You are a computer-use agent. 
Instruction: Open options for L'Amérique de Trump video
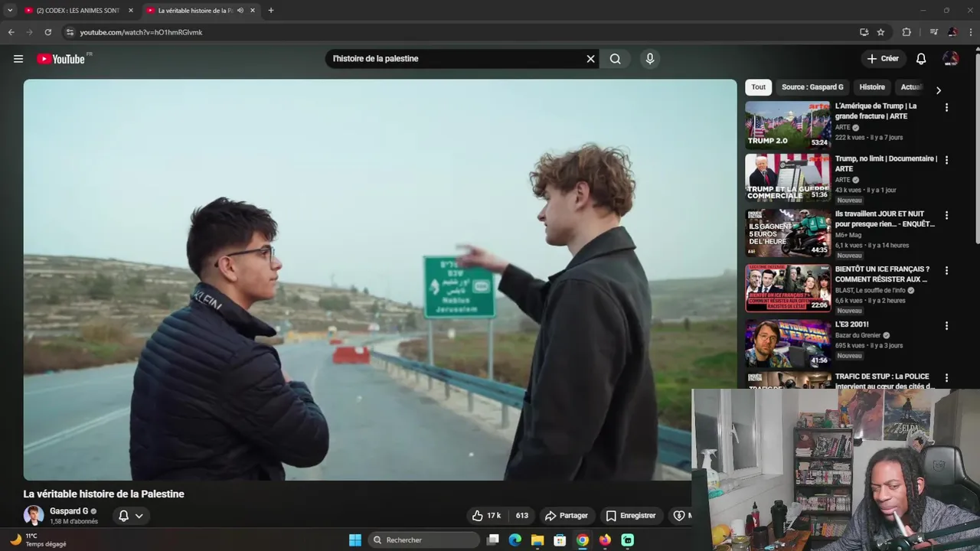(946, 108)
